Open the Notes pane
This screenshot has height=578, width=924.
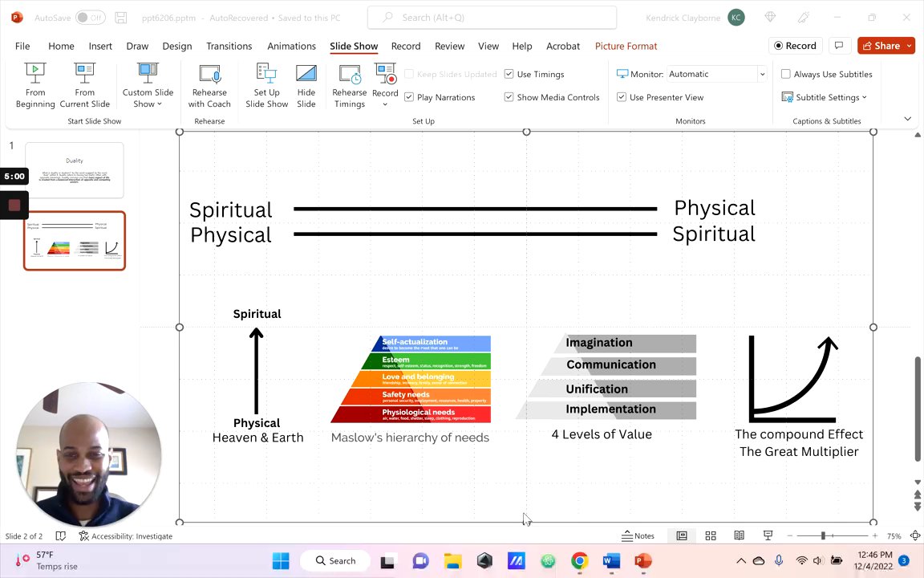pos(638,535)
